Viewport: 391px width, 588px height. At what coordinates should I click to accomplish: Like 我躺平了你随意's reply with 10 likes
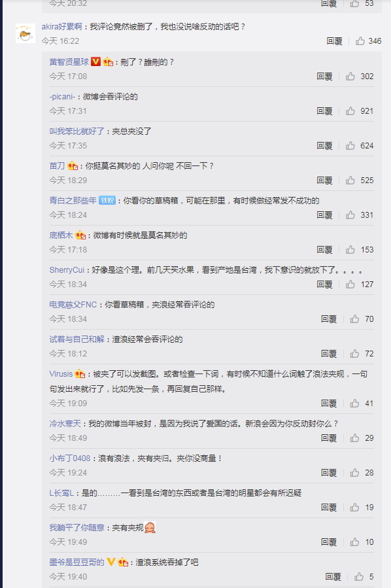pyautogui.click(x=354, y=542)
